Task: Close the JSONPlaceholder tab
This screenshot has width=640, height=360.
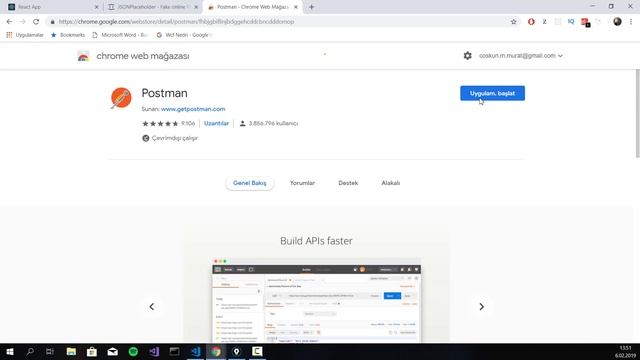Action: (196, 7)
